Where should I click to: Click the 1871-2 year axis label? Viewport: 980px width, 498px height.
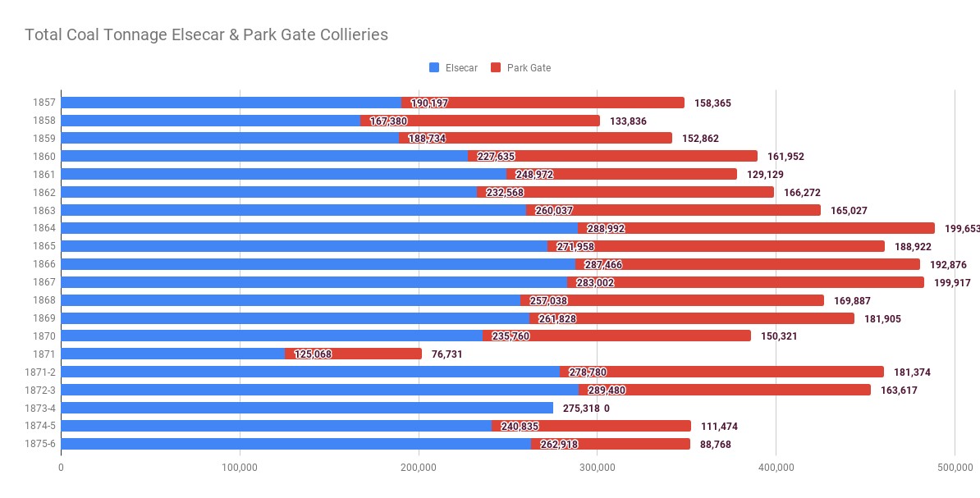(40, 372)
